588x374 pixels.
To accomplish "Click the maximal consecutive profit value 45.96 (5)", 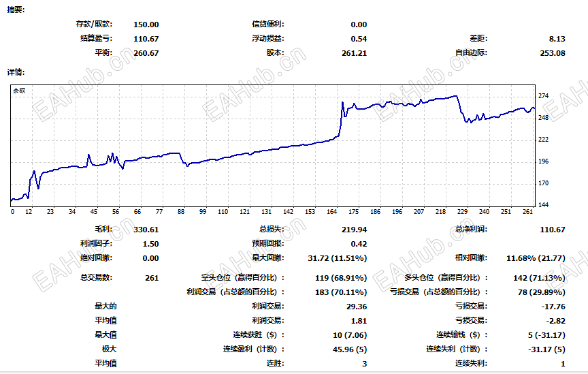I will click(x=350, y=349).
